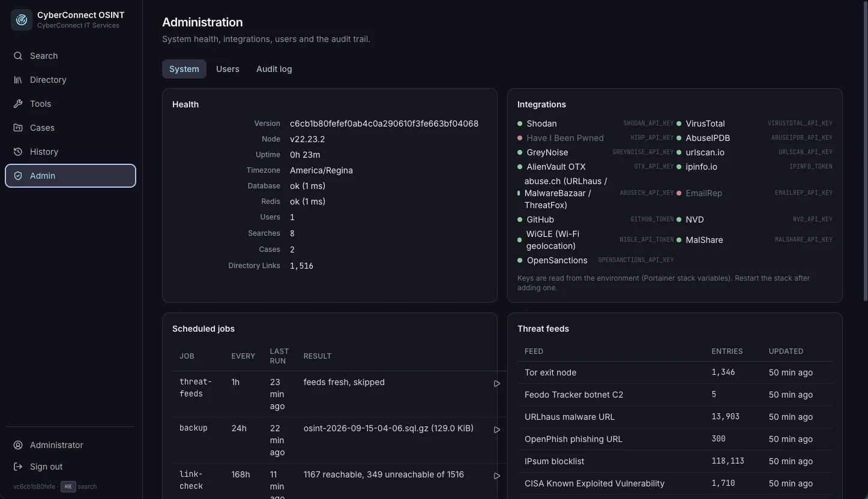Click the GitHub integration name

[x=540, y=220]
